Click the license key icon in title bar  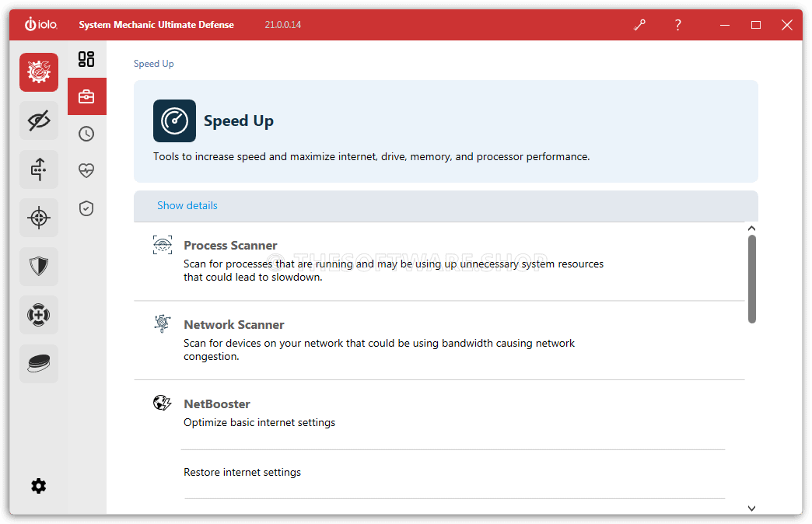pos(639,25)
